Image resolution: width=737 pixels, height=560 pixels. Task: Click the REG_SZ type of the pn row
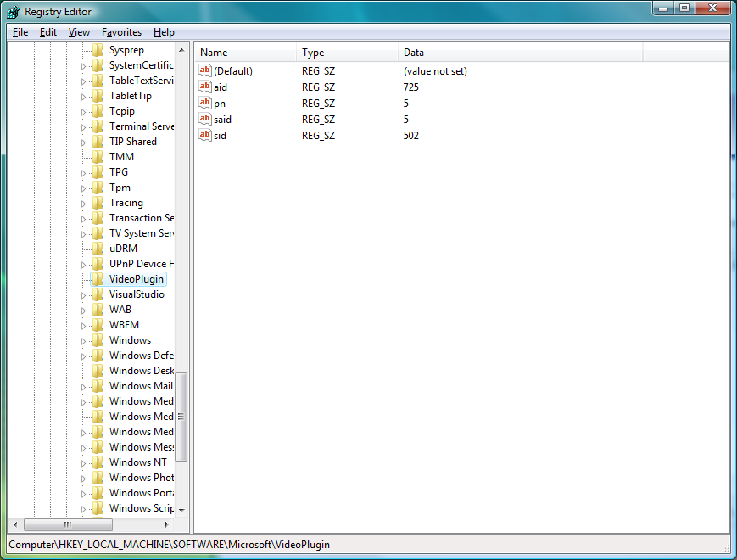click(x=318, y=104)
